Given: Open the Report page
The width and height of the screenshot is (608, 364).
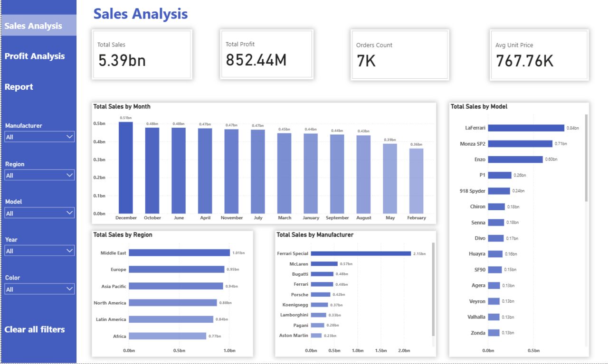Looking at the screenshot, I should pos(19,87).
